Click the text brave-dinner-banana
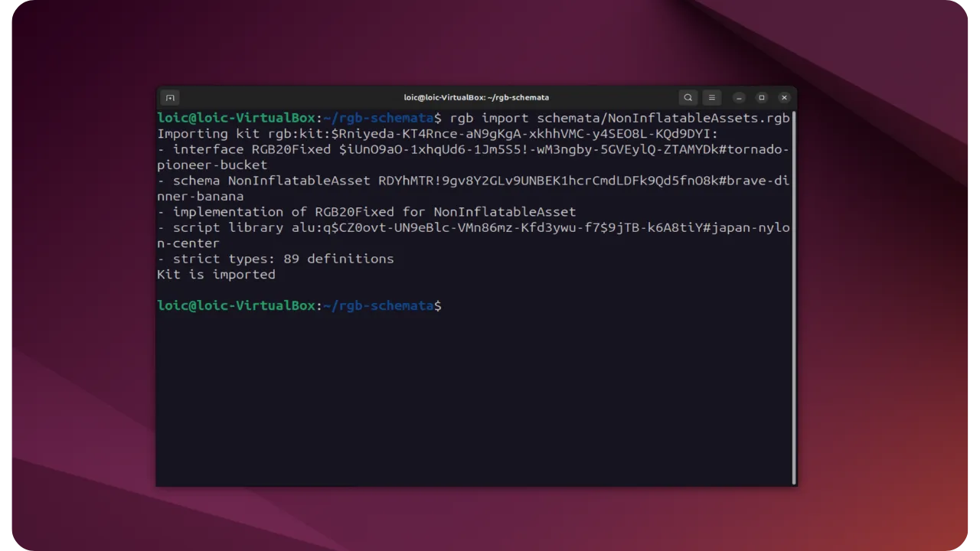 coord(199,196)
